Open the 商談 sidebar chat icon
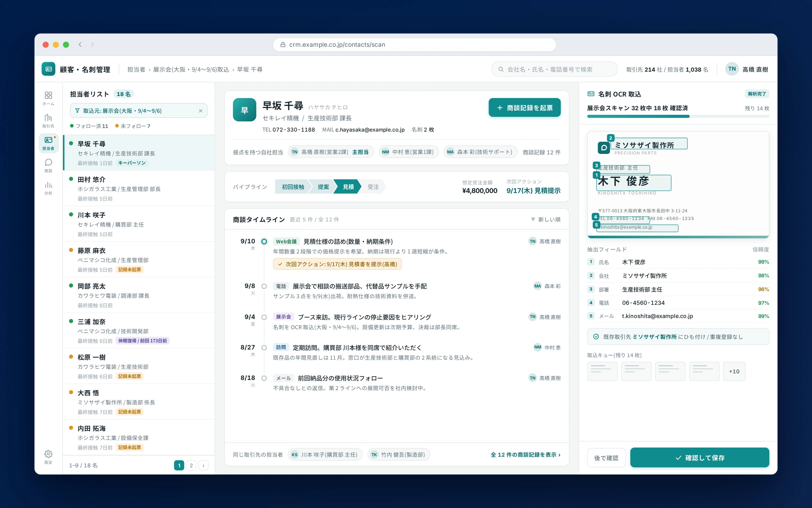 pos(48,166)
